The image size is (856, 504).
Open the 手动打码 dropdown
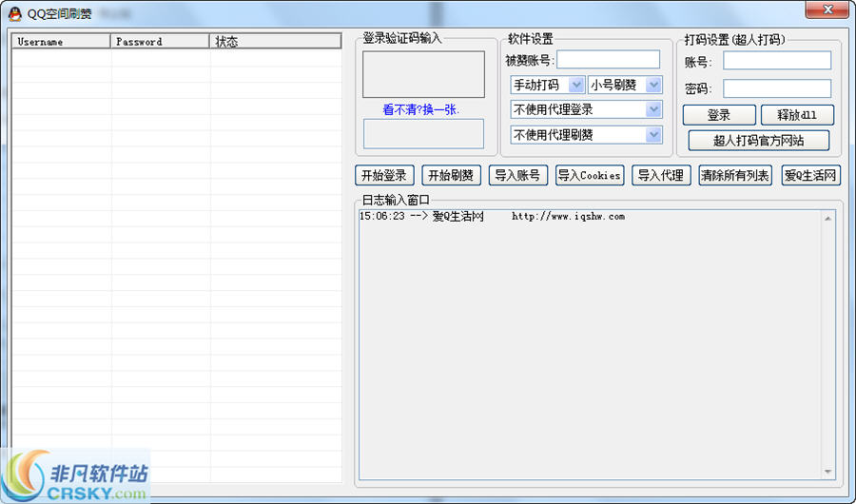pos(548,85)
